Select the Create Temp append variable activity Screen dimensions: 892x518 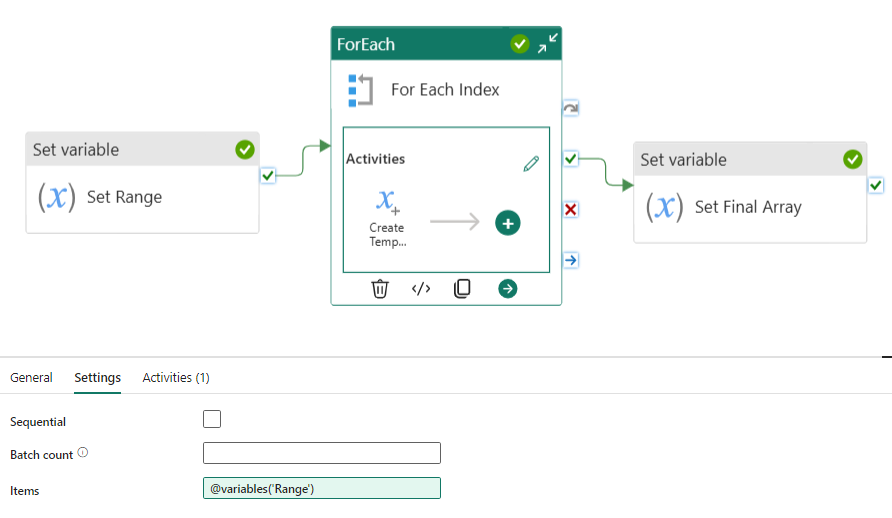click(x=387, y=218)
